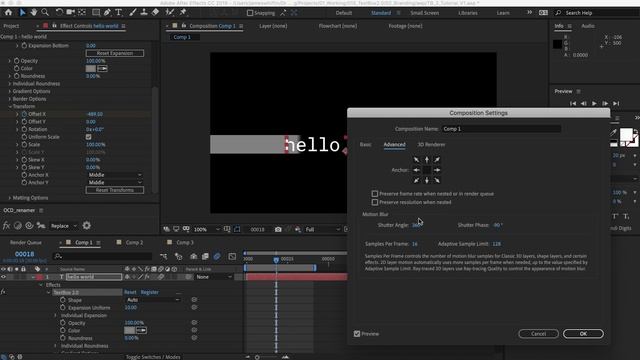This screenshot has height=360, width=640.
Task: Expand the Matting Options group
Action: tap(10, 198)
